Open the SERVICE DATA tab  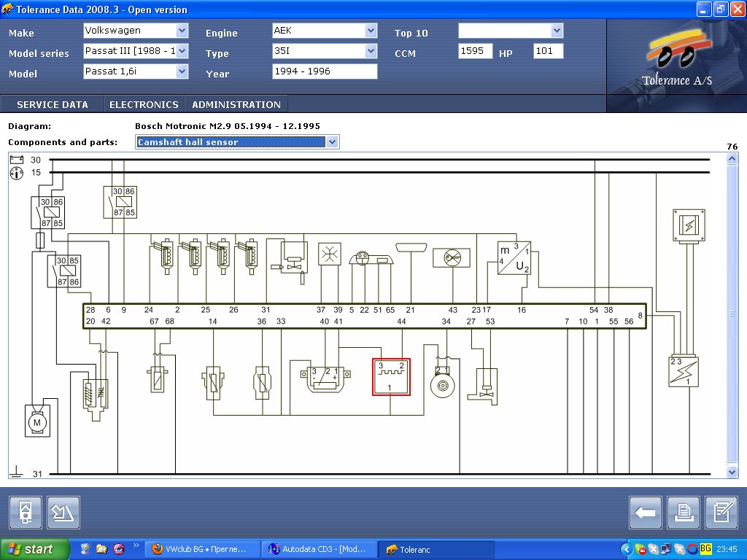(53, 104)
